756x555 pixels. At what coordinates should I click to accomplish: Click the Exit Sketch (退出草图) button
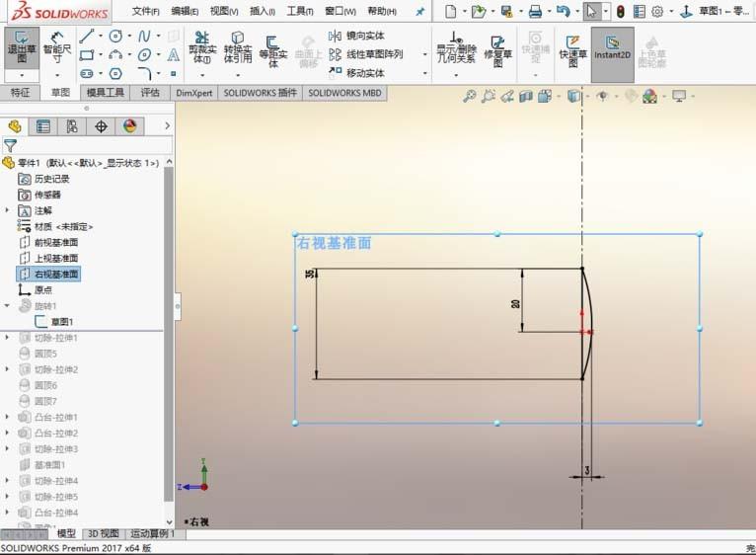pyautogui.click(x=22, y=47)
